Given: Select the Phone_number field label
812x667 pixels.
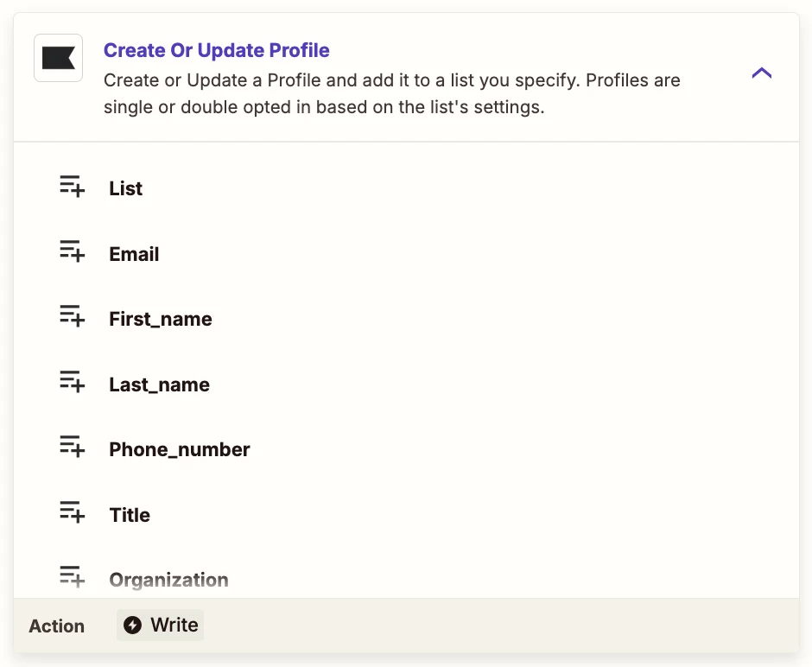Looking at the screenshot, I should pyautogui.click(x=180, y=449).
